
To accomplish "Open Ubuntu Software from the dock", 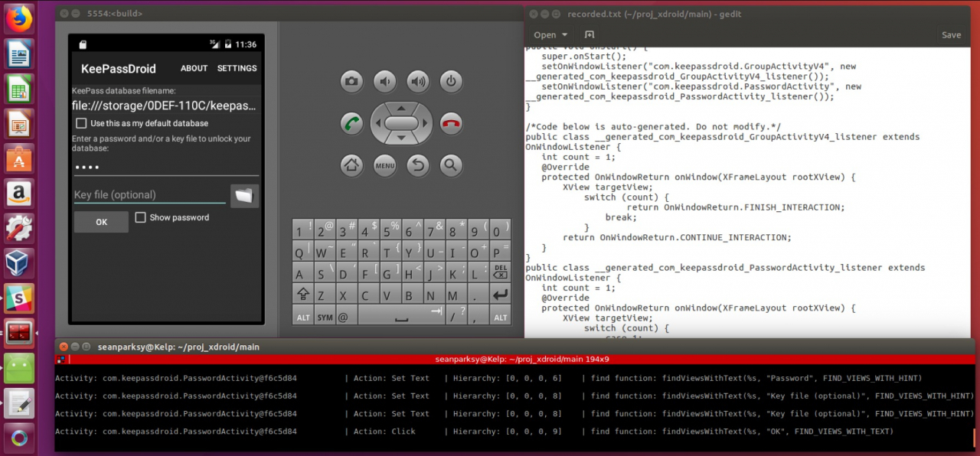I will coord(19,159).
